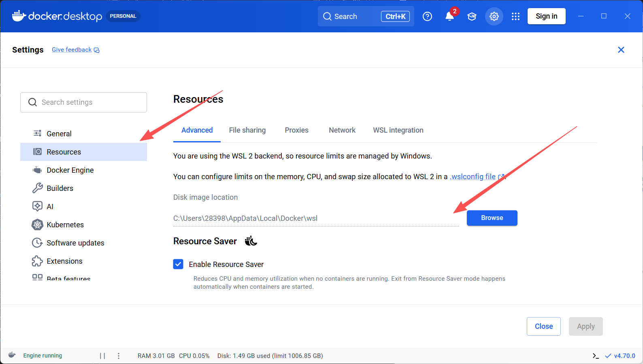Screen dimensions: 643x364
Task: Click the Sign in button
Action: point(547,16)
